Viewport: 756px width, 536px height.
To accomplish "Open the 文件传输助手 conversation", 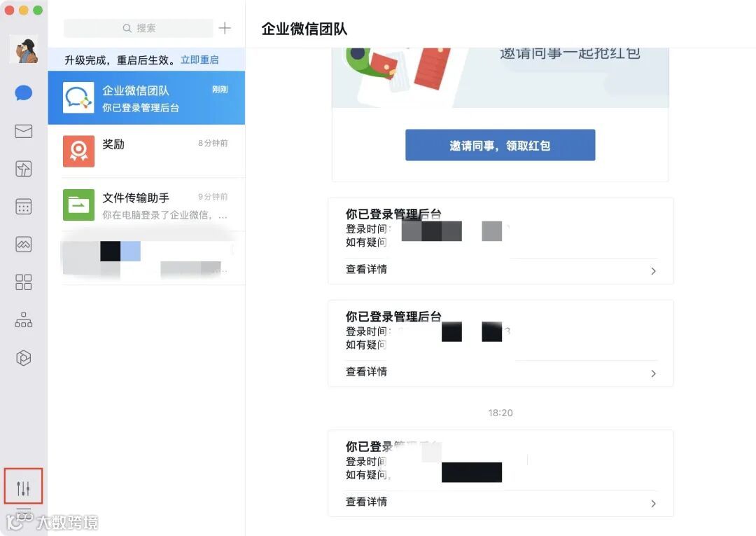I will (x=146, y=205).
